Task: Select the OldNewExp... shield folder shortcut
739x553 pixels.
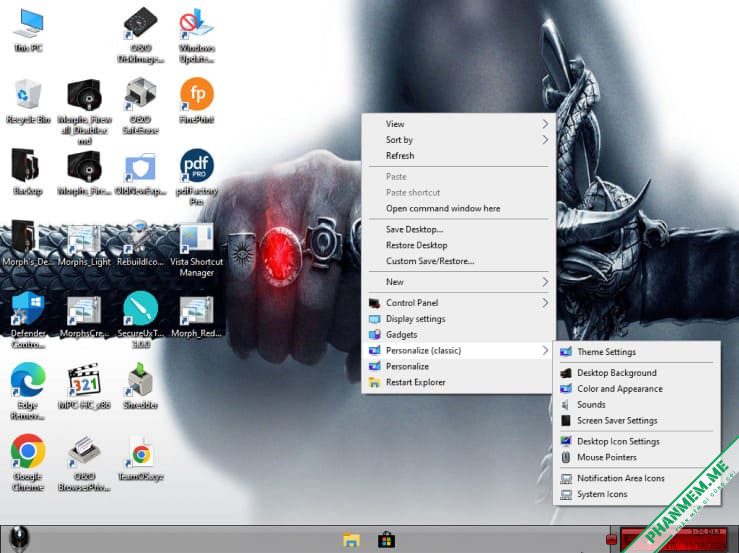Action: 140,167
